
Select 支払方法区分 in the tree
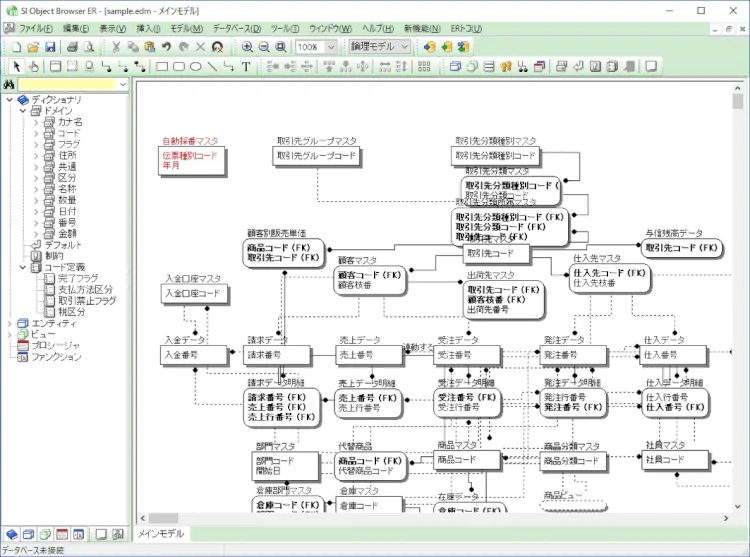[x=85, y=289]
